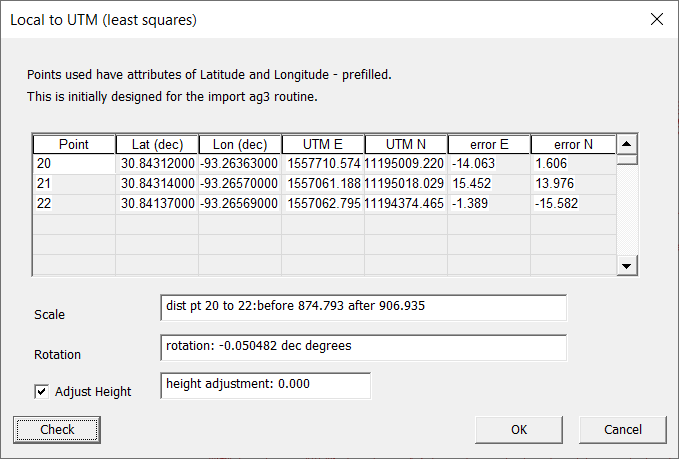Image resolution: width=679 pixels, height=459 pixels.
Task: Toggle the Adjust Height checkbox
Action: [42, 391]
